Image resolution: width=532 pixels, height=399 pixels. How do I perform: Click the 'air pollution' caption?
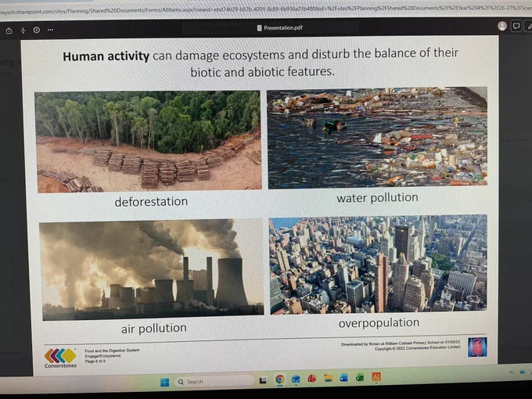pyautogui.click(x=154, y=328)
